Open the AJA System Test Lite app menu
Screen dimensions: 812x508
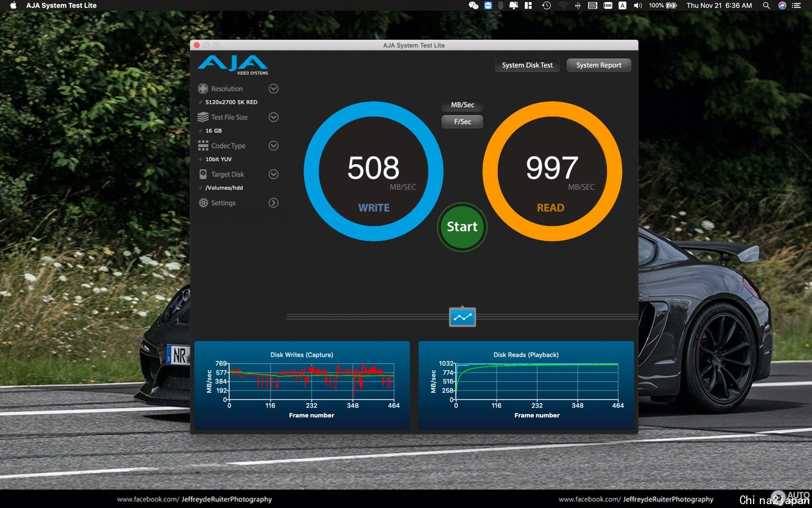click(x=61, y=5)
